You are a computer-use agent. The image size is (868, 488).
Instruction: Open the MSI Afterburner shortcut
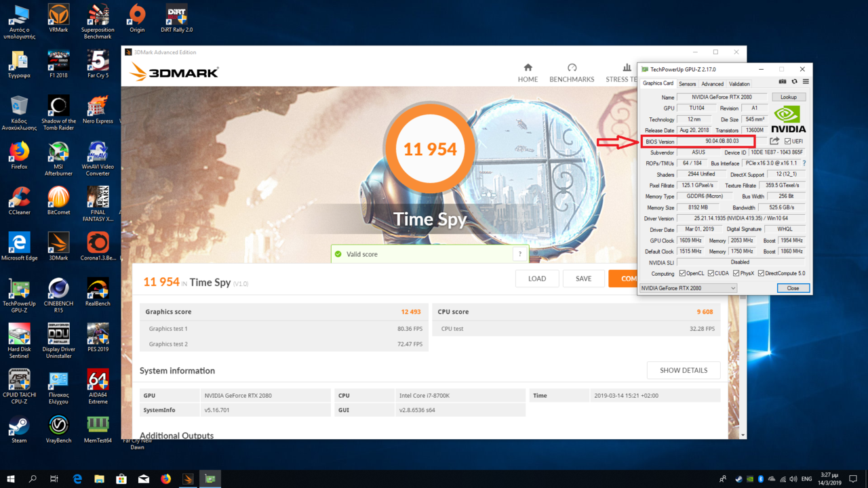pyautogui.click(x=58, y=159)
